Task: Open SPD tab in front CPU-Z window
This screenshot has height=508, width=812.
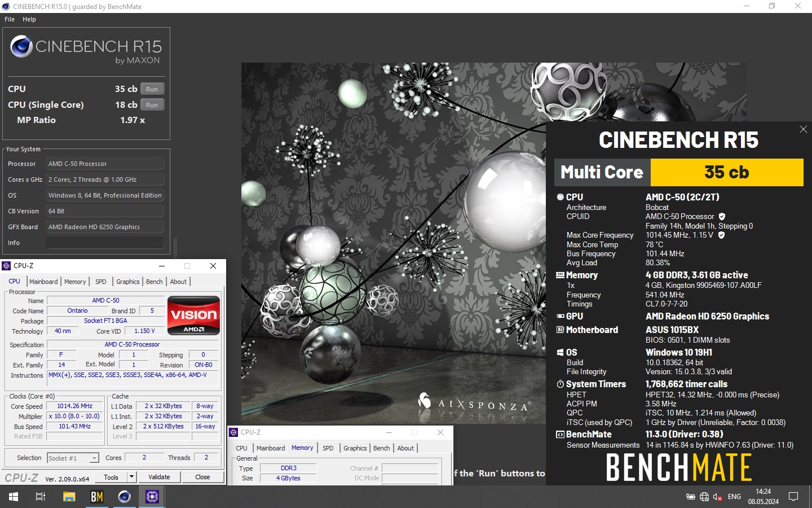Action: 101,282
